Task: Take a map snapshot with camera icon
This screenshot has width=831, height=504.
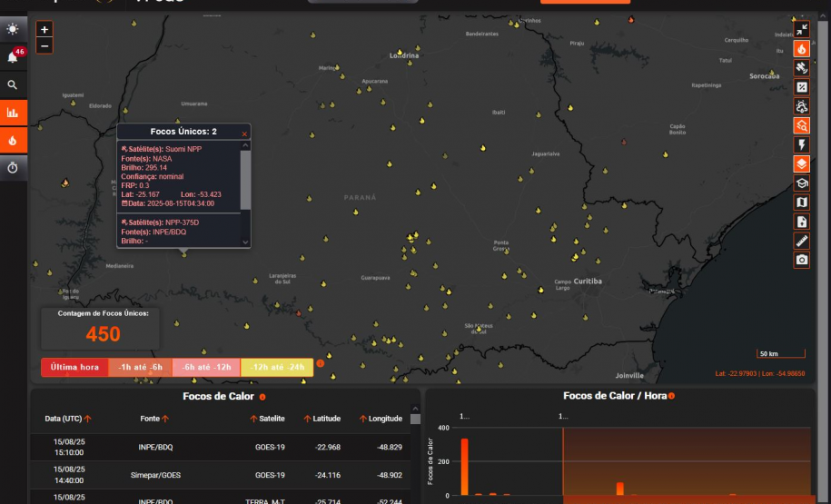Action: pos(802,260)
